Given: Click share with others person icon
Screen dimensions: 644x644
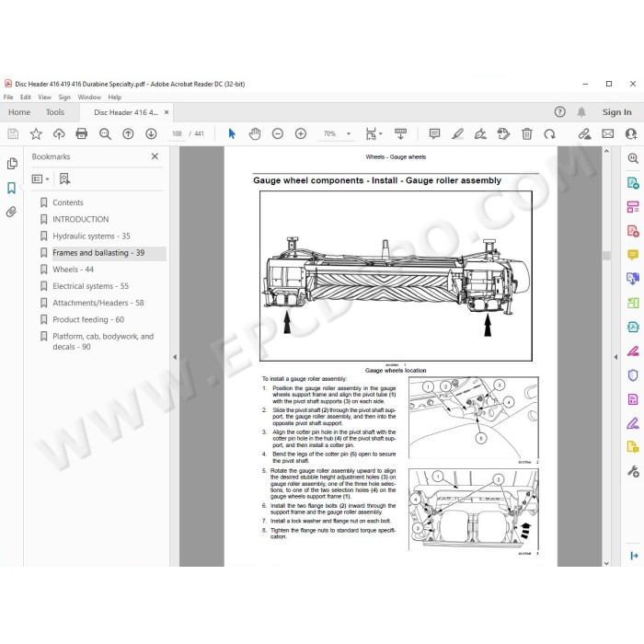Looking at the screenshot, I should (631, 133).
